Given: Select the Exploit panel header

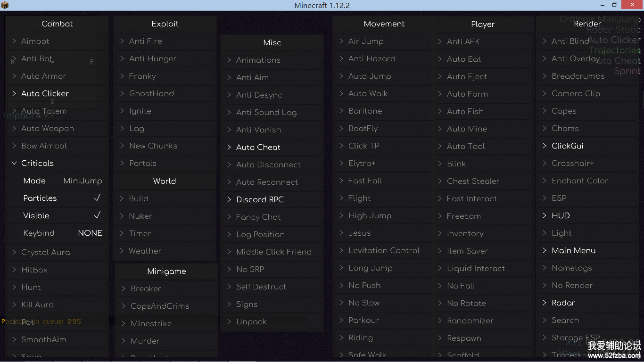Looking at the screenshot, I should point(165,24).
